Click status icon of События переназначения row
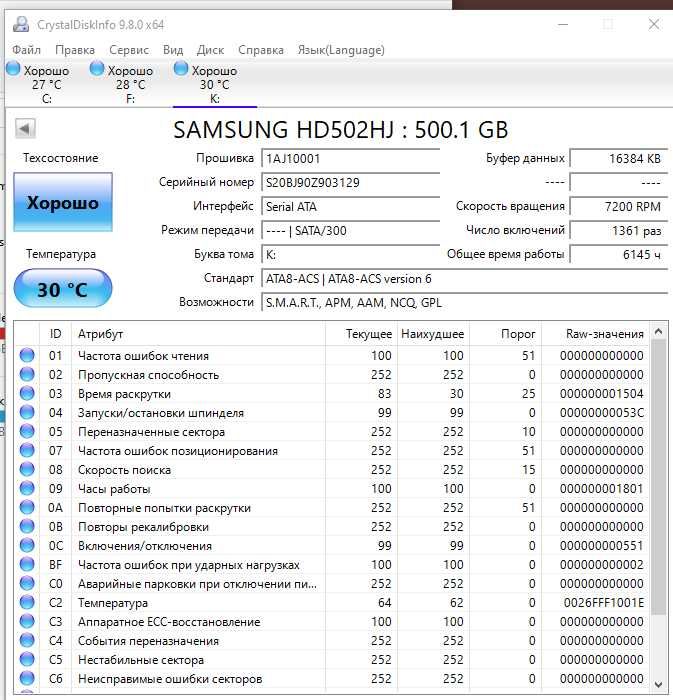 point(27,640)
